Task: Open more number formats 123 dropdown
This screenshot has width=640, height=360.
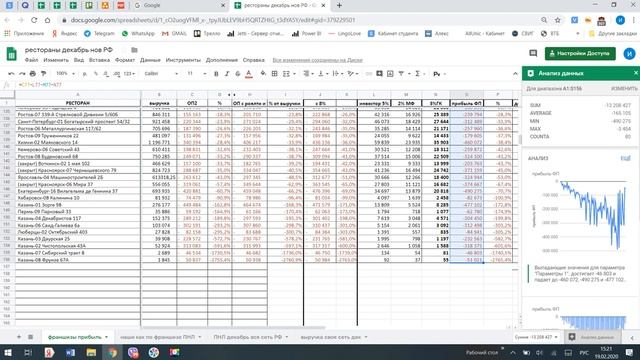Action: pos(129,74)
